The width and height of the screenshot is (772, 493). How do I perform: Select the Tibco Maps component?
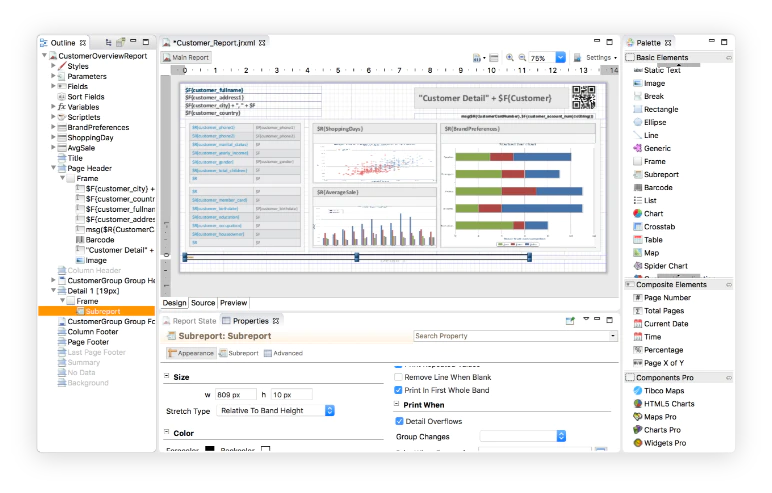click(659, 391)
